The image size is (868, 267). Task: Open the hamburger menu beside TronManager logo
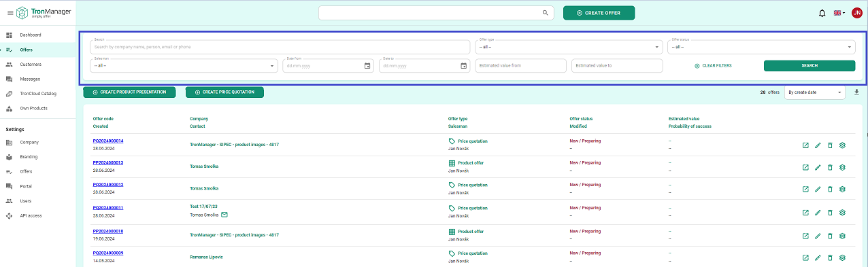coord(10,13)
